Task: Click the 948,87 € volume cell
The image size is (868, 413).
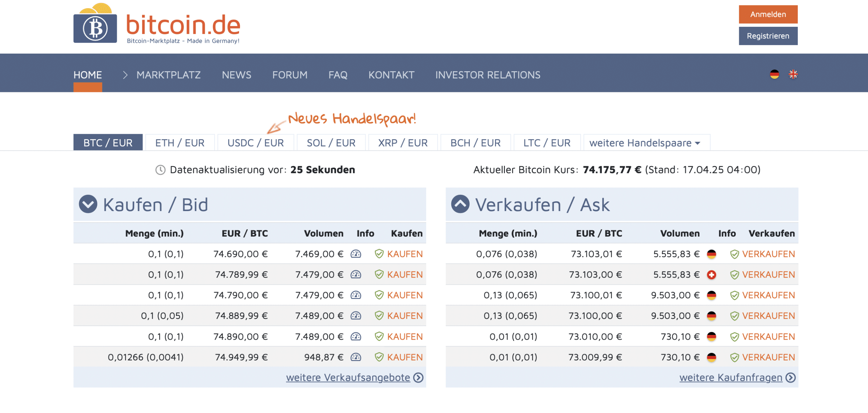Action: coord(324,357)
